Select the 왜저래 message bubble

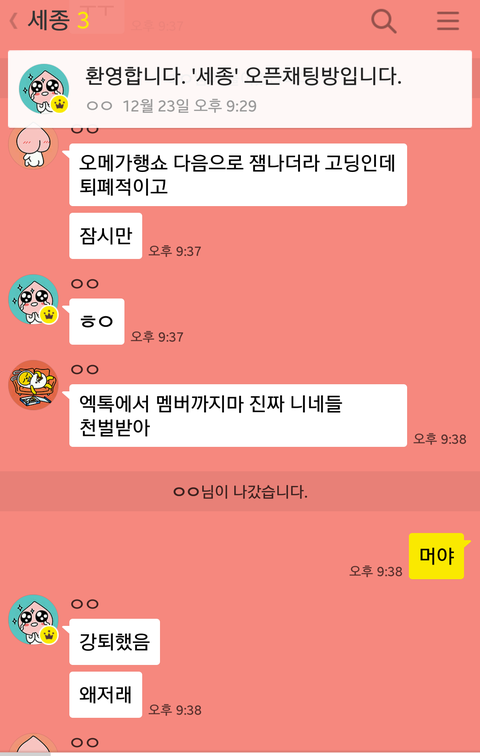pyautogui.click(x=106, y=695)
